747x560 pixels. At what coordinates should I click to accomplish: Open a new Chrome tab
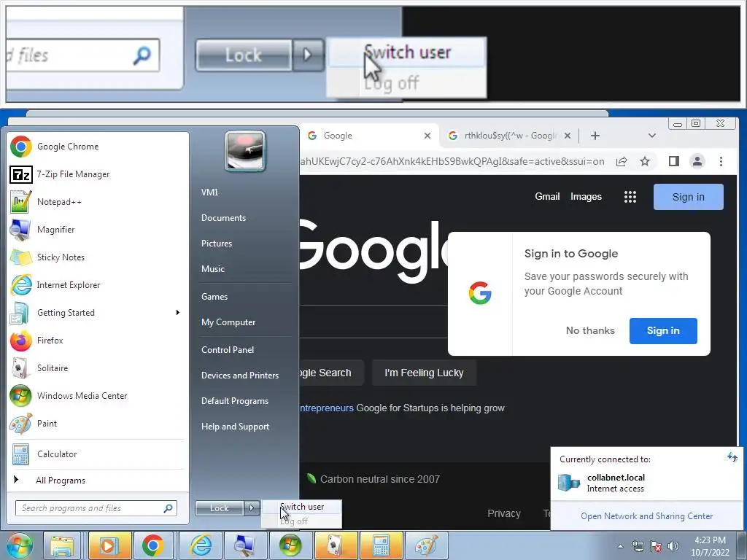tap(595, 136)
